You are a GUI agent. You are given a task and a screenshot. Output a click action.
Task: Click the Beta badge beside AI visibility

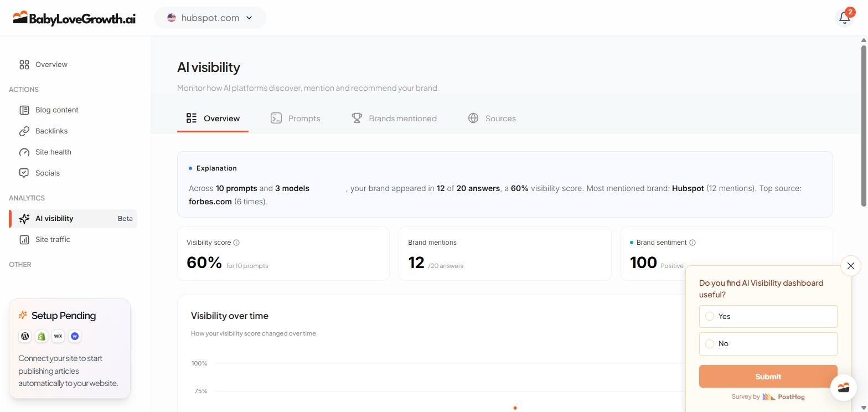click(125, 219)
